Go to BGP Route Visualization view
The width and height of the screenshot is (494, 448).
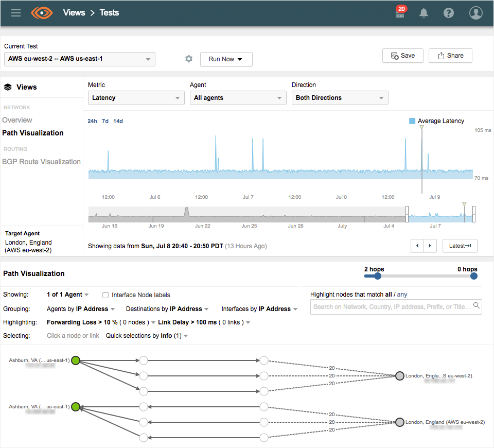coord(41,162)
